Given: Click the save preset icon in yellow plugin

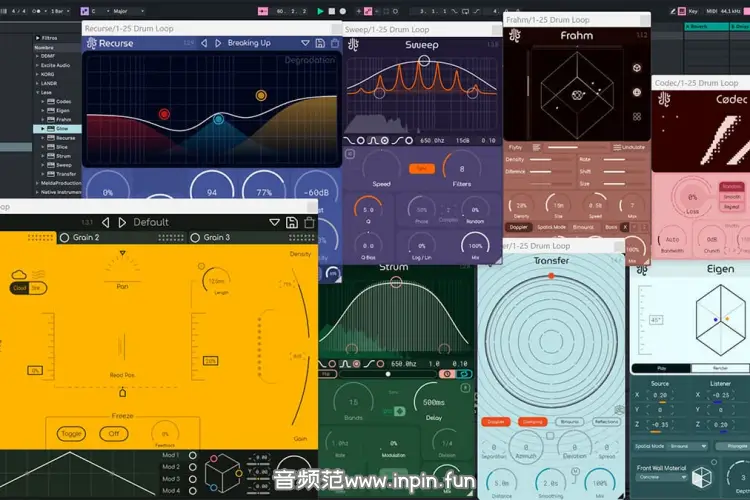Looking at the screenshot, I should [292, 222].
